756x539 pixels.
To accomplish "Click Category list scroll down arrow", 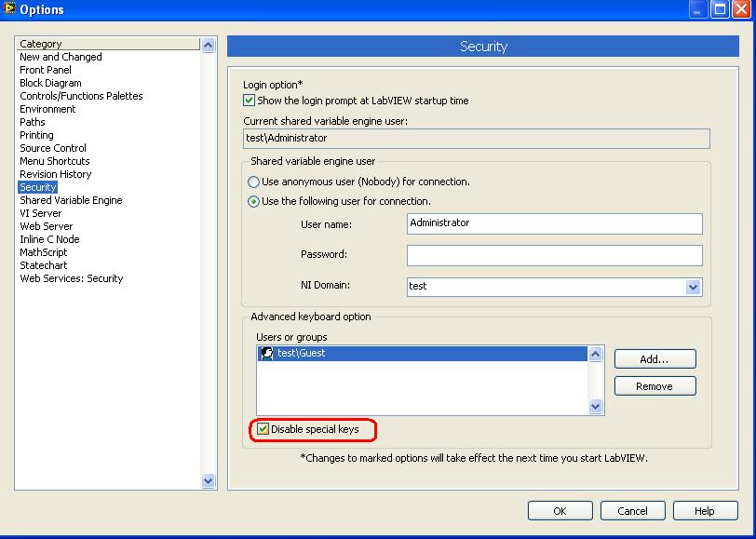I will click(x=208, y=480).
